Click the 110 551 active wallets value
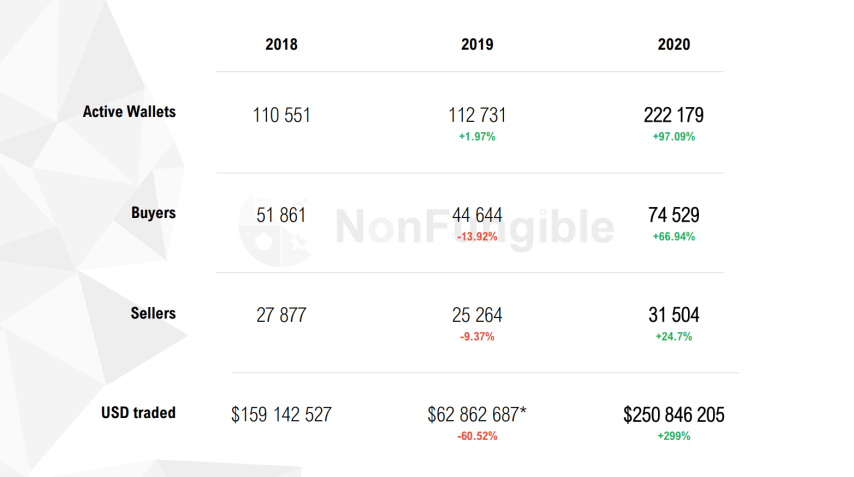Screen dimensions: 854x477 coord(281,116)
